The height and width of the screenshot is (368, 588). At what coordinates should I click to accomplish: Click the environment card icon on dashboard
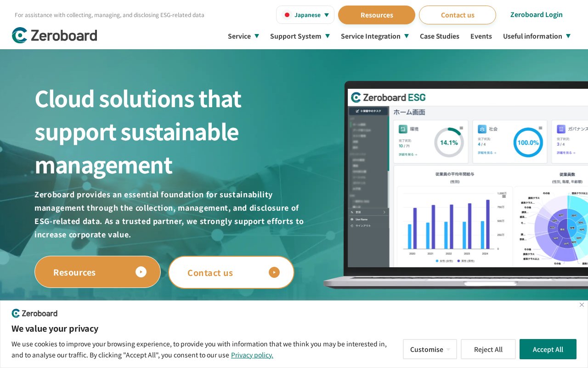tap(403, 129)
